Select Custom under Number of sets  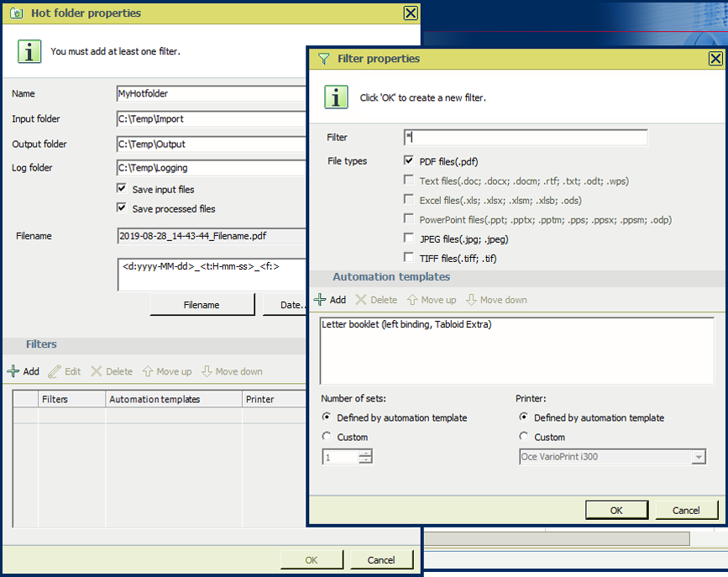327,437
